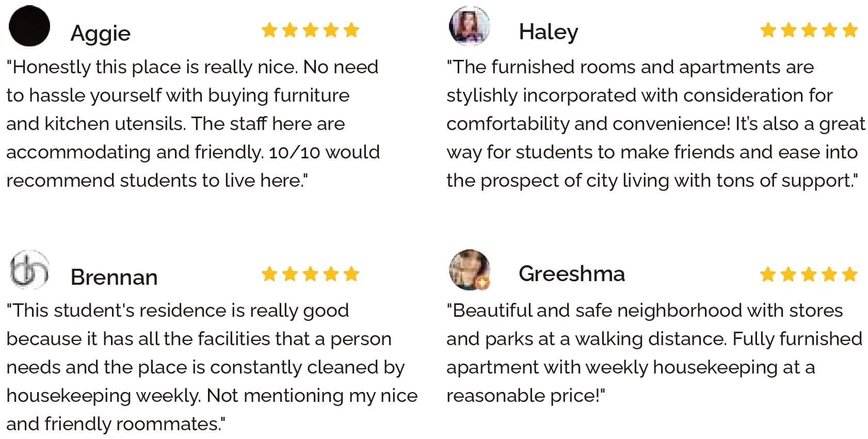Click the middle star in Brennan's rating
The width and height of the screenshot is (868, 439).
pyautogui.click(x=310, y=274)
